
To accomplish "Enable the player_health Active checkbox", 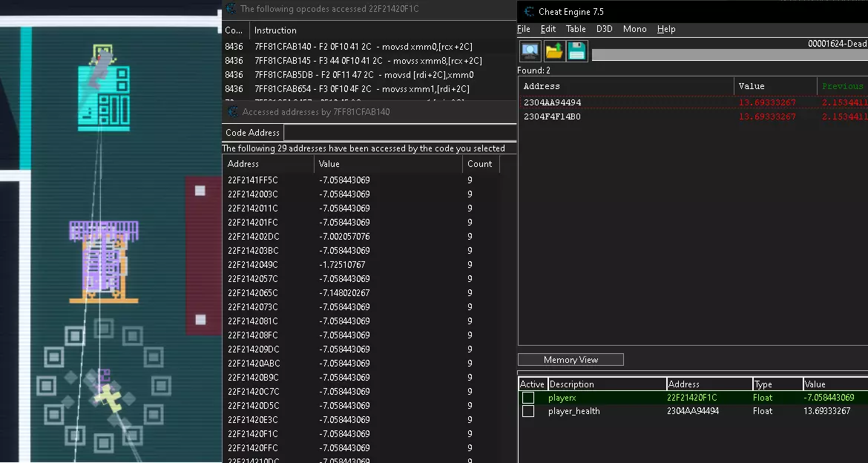I will tap(528, 411).
